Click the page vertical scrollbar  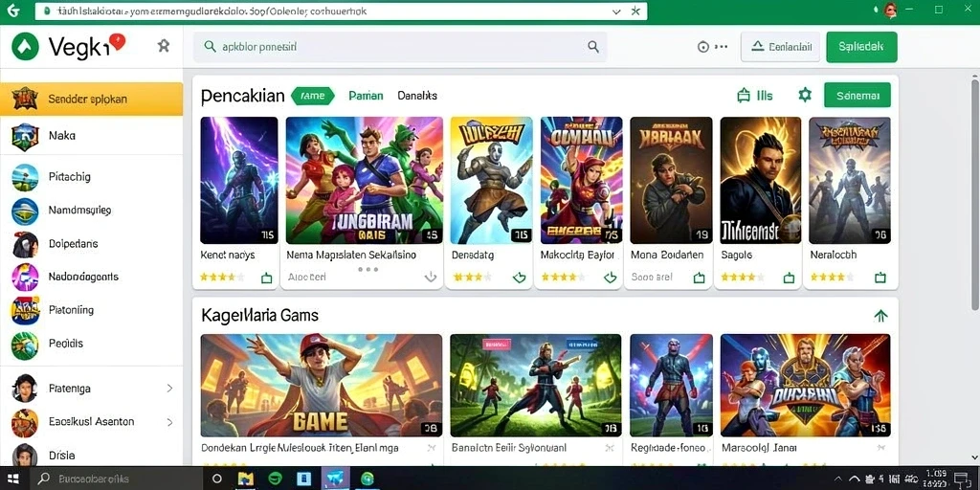(x=974, y=193)
